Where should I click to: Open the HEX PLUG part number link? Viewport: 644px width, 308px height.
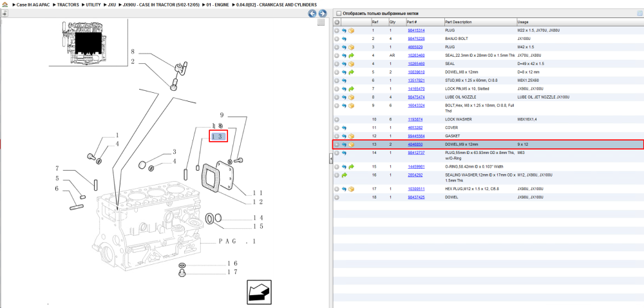pos(416,189)
